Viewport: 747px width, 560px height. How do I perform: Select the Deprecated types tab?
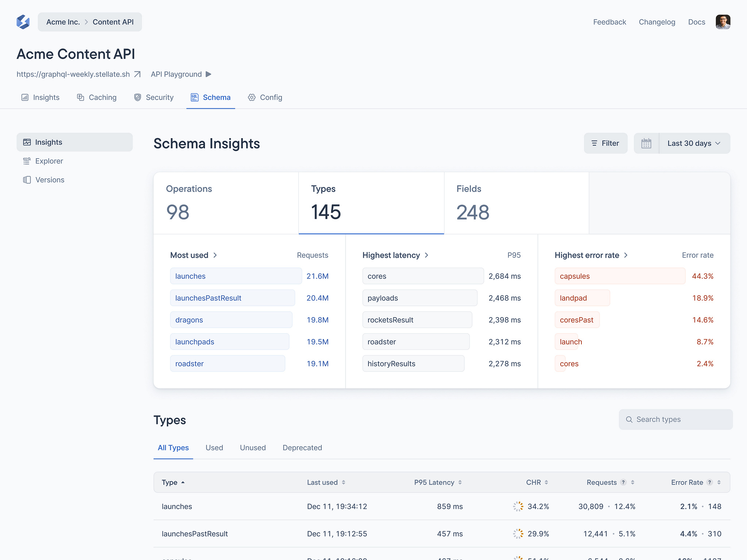(x=302, y=448)
